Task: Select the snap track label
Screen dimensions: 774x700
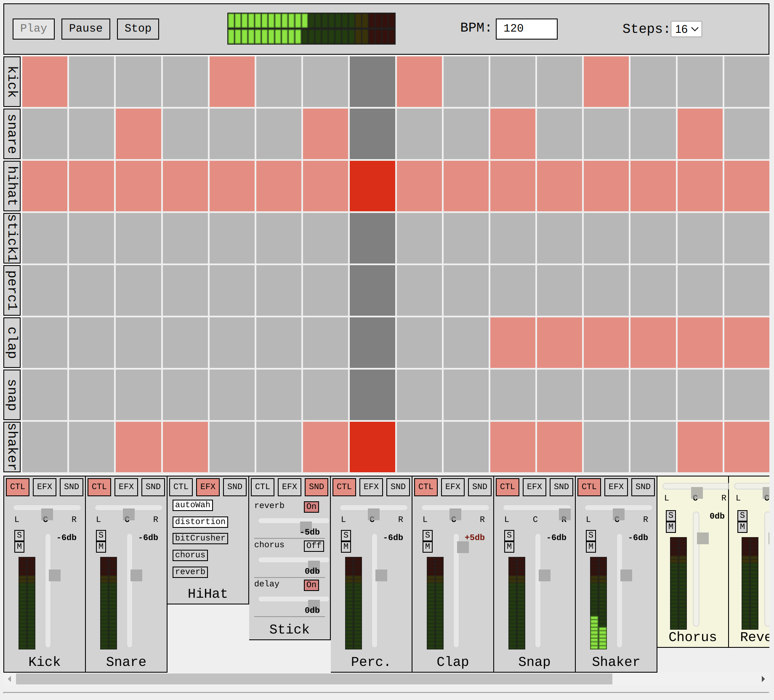Action: (12, 395)
